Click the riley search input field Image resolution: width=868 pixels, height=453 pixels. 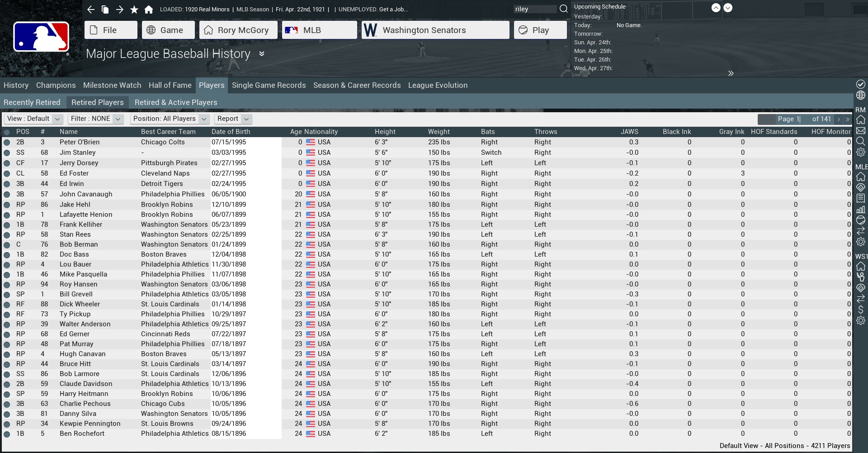535,9
